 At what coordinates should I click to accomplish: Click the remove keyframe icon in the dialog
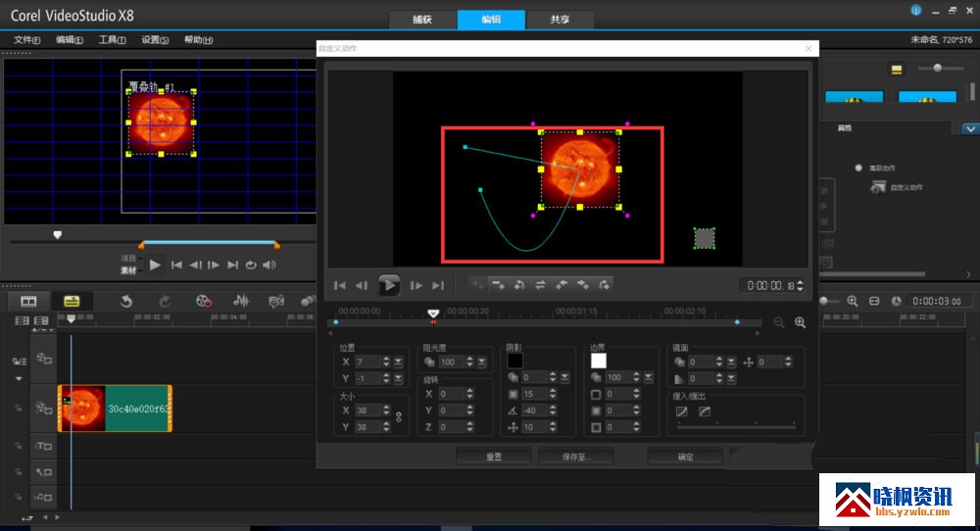click(498, 285)
